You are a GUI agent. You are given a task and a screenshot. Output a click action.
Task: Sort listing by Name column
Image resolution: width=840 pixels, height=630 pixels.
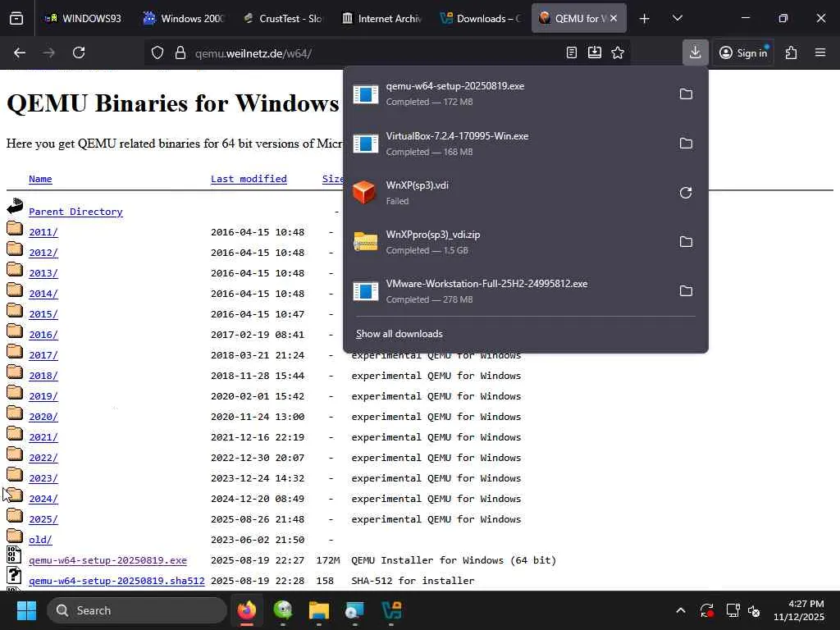coord(40,179)
